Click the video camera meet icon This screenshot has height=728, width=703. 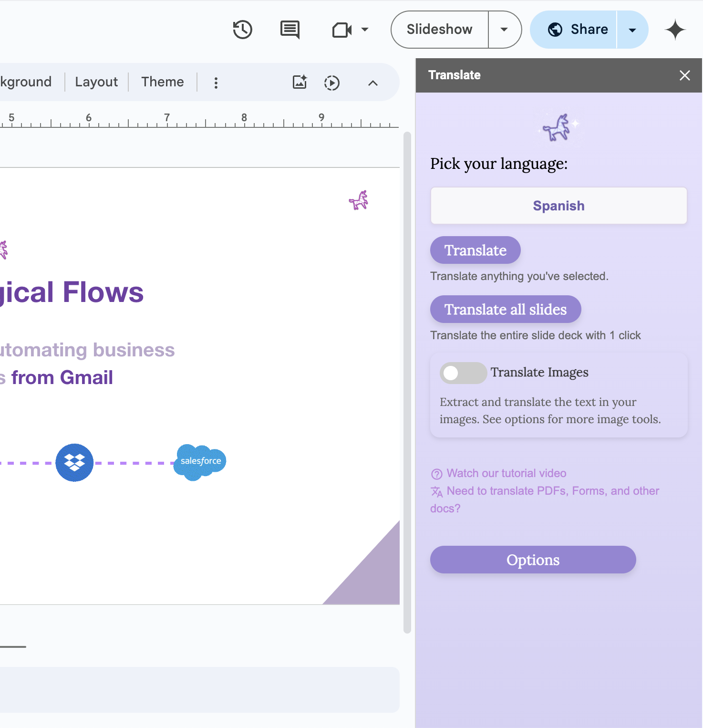pos(342,30)
